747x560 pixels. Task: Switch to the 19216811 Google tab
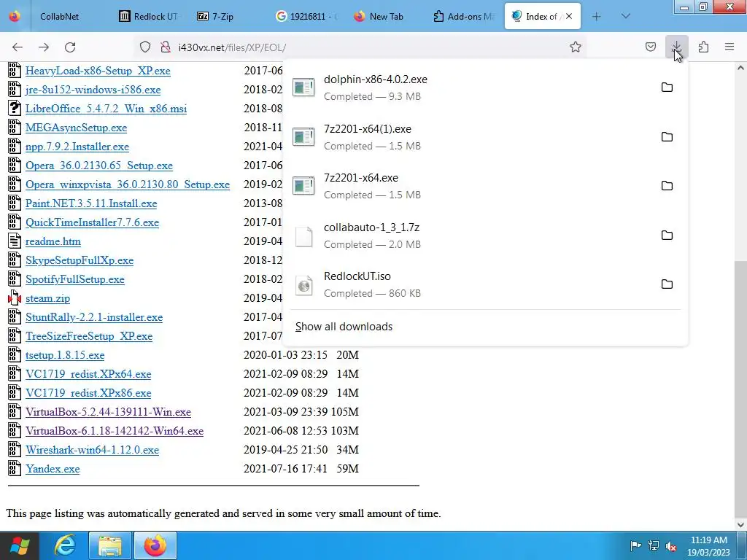pyautogui.click(x=306, y=16)
